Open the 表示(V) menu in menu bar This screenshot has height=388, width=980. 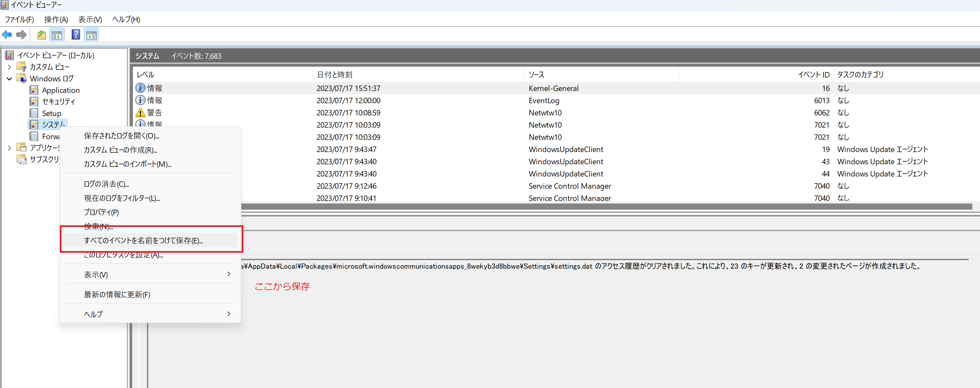click(90, 19)
